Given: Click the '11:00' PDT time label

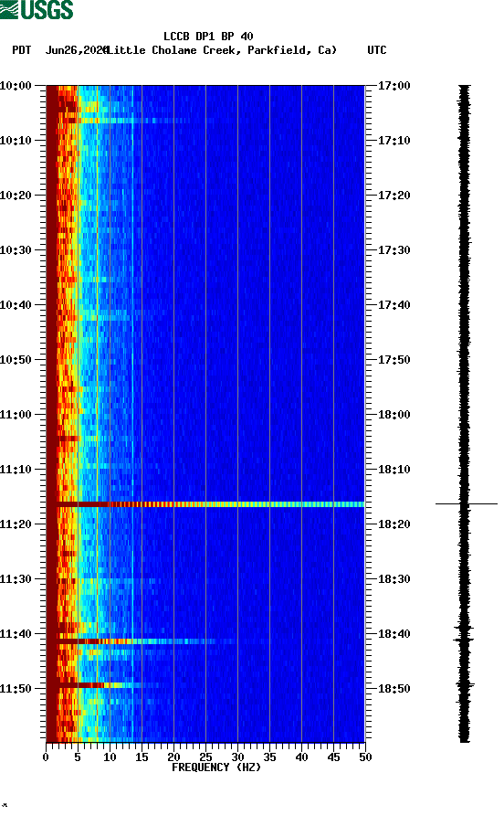Looking at the screenshot, I should click(16, 414).
